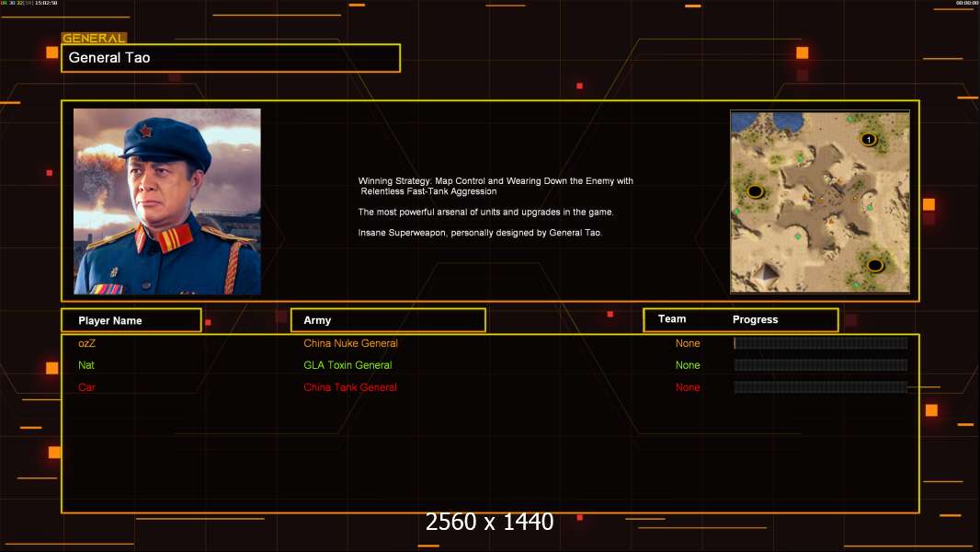Select player name Nat
980x552 pixels.
(86, 365)
